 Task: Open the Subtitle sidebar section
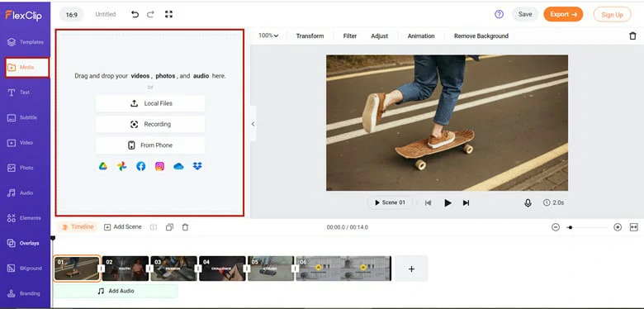point(22,117)
